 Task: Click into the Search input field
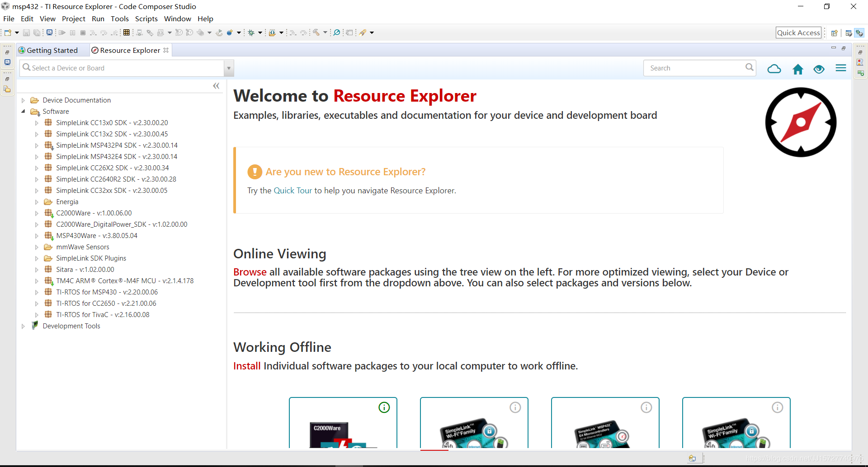[x=694, y=68]
